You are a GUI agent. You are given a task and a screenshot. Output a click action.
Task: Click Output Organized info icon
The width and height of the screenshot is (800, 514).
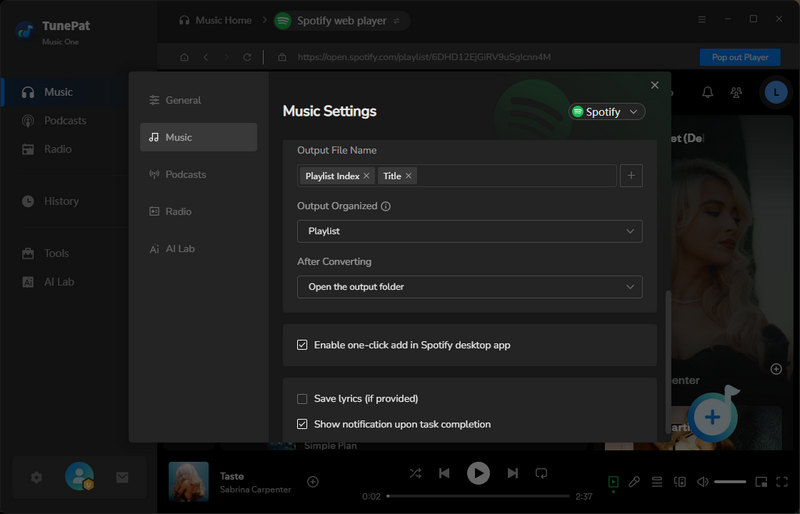coord(386,206)
